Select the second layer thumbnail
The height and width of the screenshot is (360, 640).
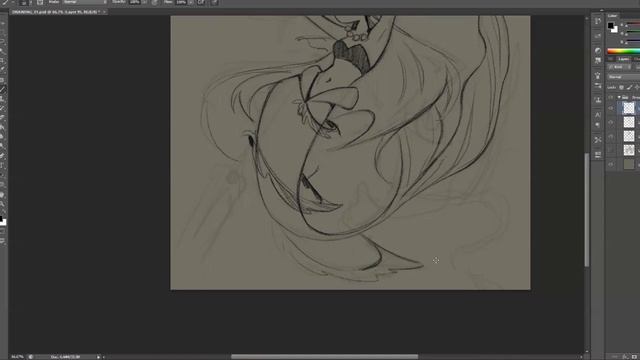[x=629, y=122]
